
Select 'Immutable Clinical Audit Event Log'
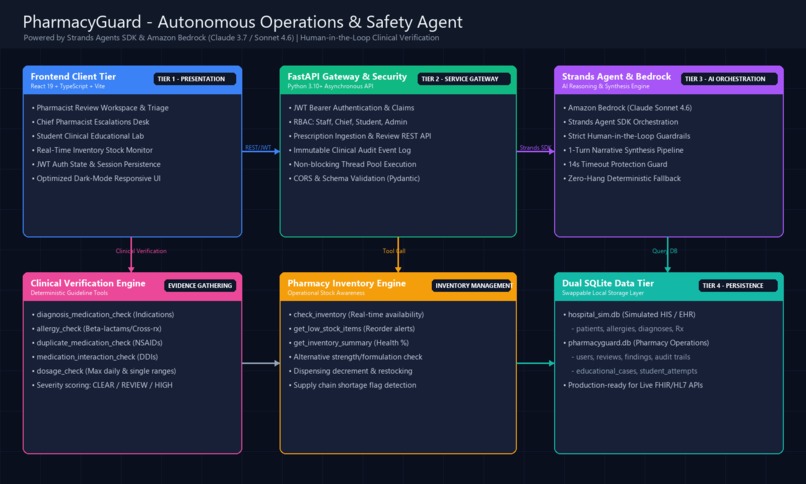click(x=350, y=150)
